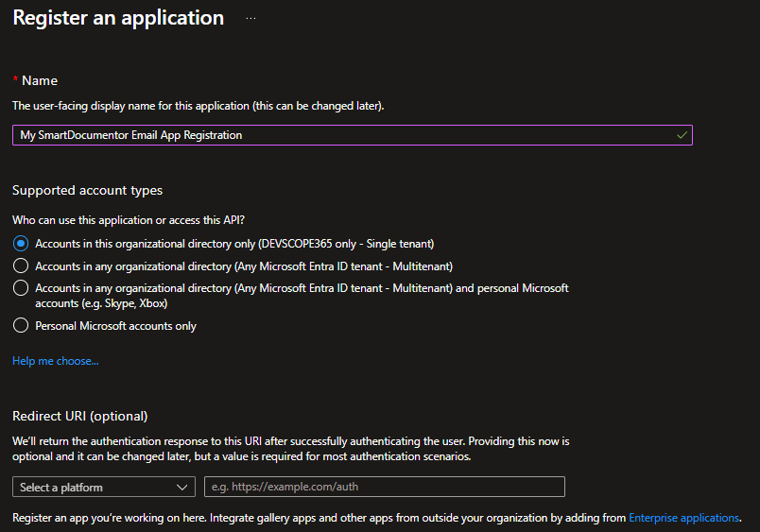Click 'Who can use this application' question text
The image size is (760, 532).
coord(129,220)
